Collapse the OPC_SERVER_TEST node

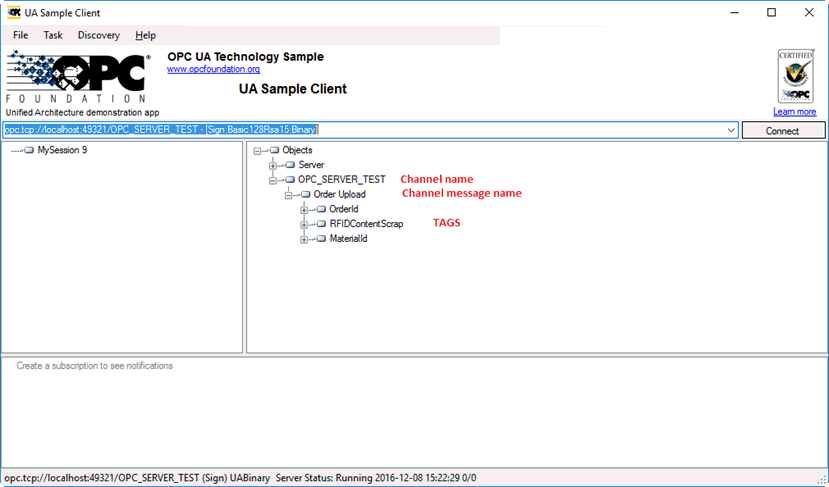click(273, 180)
